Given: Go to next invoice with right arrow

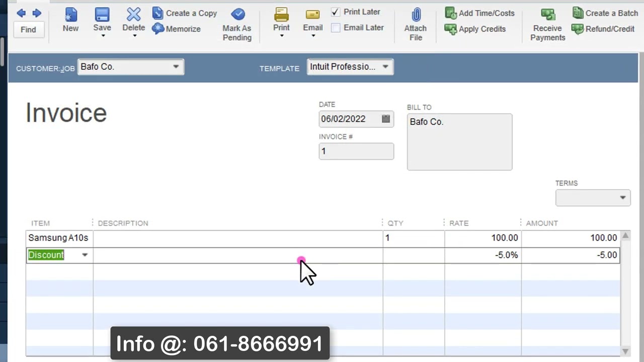Looking at the screenshot, I should (37, 13).
